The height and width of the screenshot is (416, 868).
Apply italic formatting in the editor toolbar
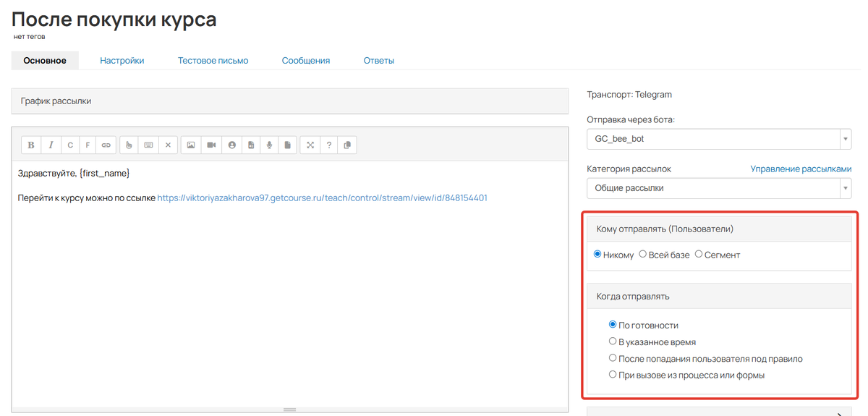coord(51,145)
